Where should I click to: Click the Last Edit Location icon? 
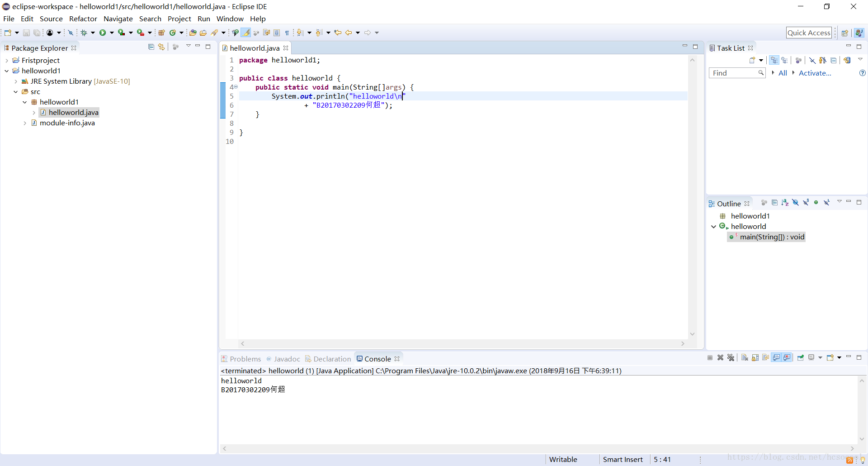click(338, 33)
